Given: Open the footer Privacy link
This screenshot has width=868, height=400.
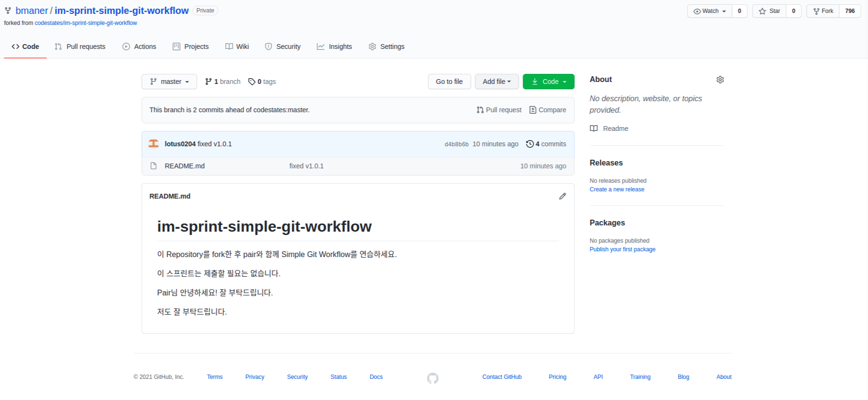Looking at the screenshot, I should (x=255, y=377).
